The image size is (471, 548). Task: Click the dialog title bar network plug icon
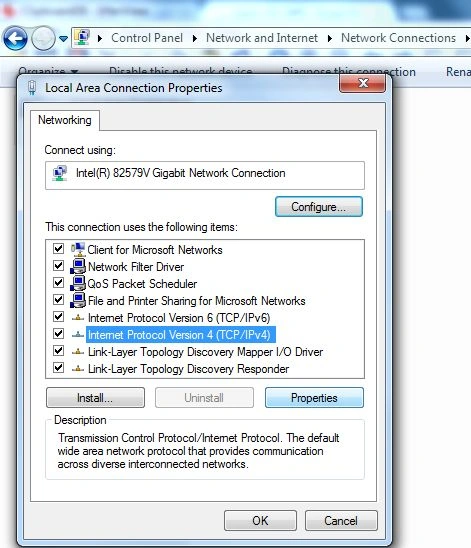click(32, 87)
